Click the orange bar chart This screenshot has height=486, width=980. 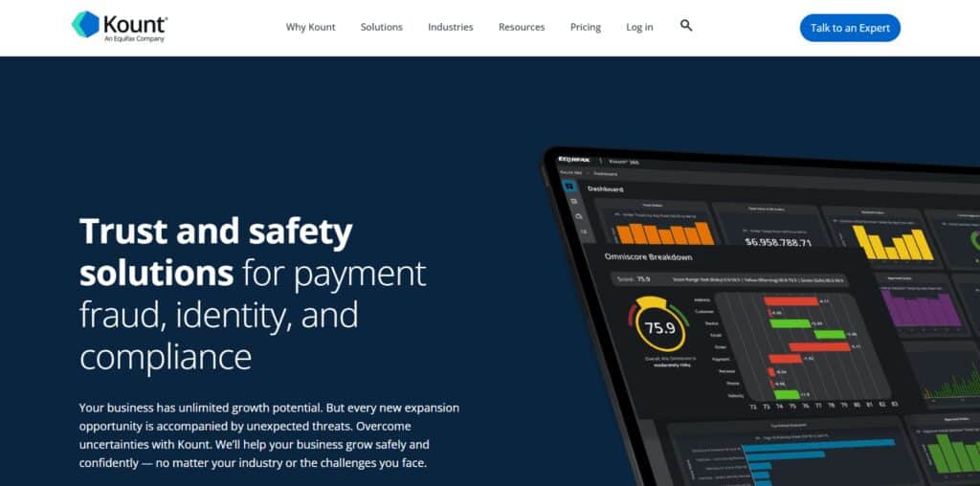664,233
